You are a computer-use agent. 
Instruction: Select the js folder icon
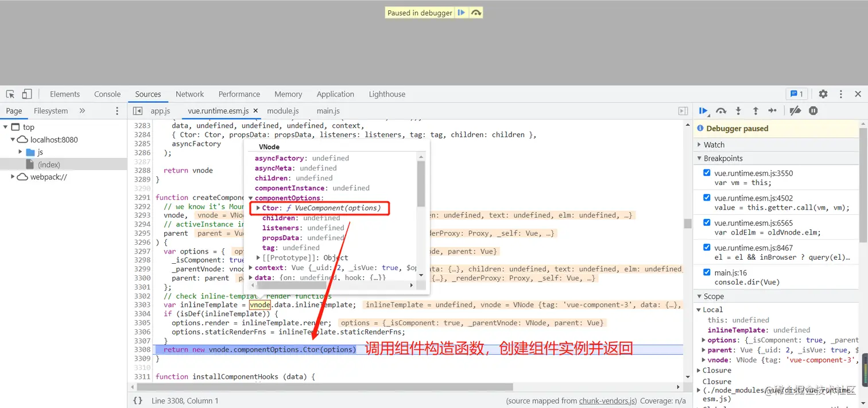point(31,152)
